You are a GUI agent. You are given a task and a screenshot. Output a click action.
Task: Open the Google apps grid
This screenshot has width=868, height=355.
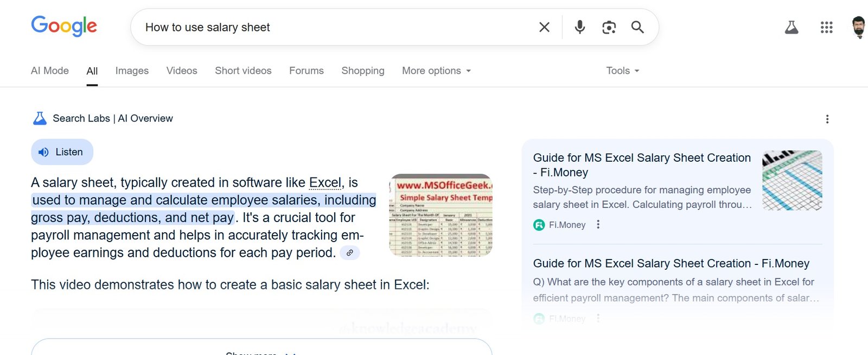(x=826, y=27)
